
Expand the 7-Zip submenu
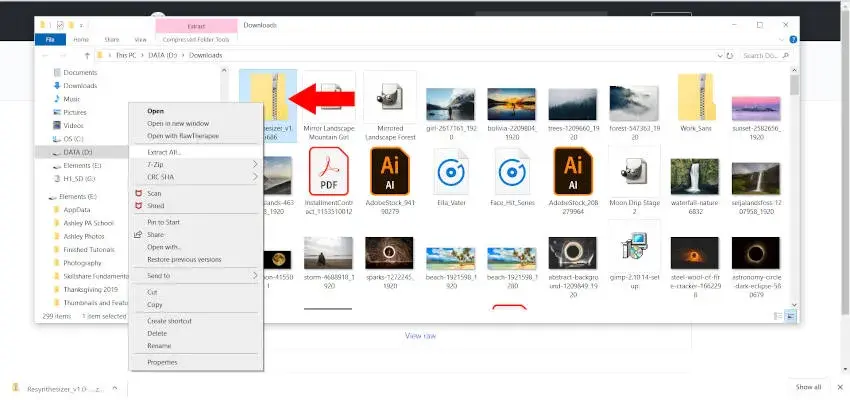coord(196,164)
